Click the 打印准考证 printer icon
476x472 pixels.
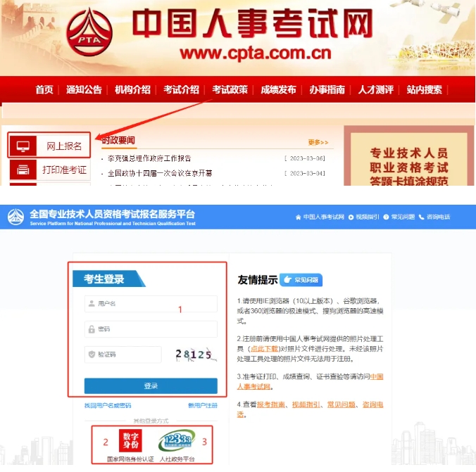(x=23, y=170)
